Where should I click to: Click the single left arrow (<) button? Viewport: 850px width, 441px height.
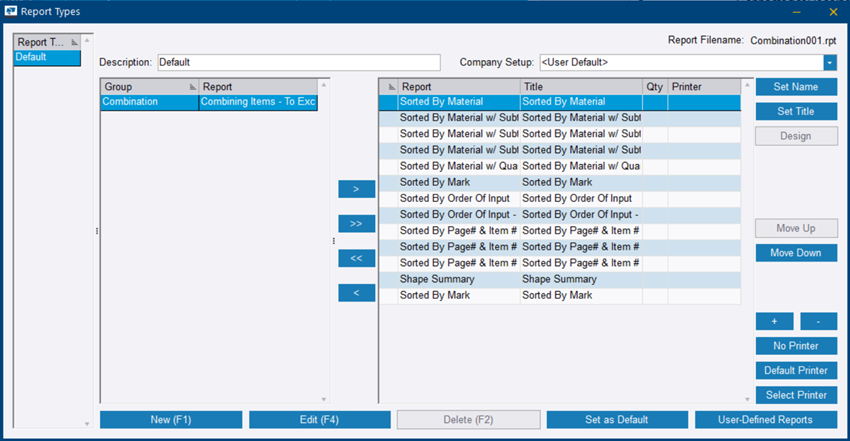(x=356, y=293)
